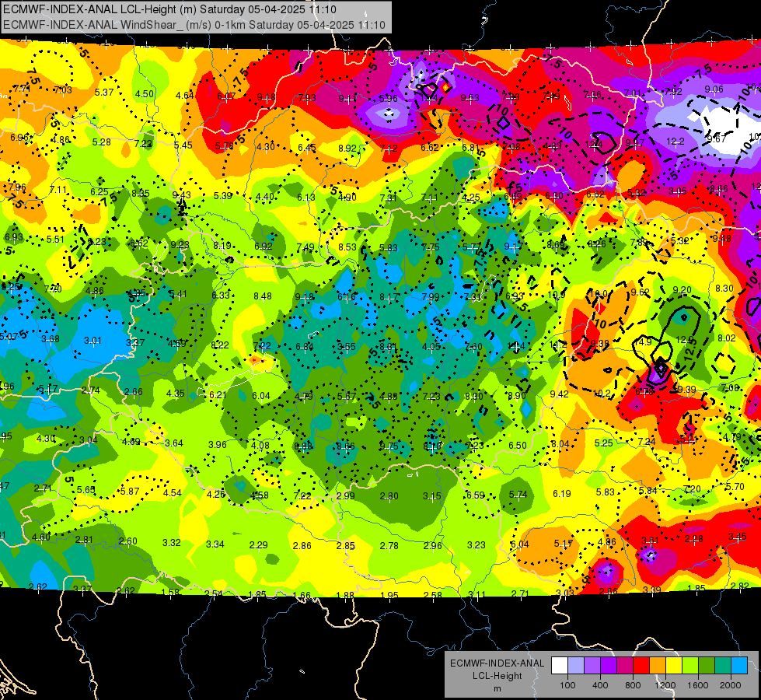
Task: Click the grid value '3.01'
Action: (93, 341)
